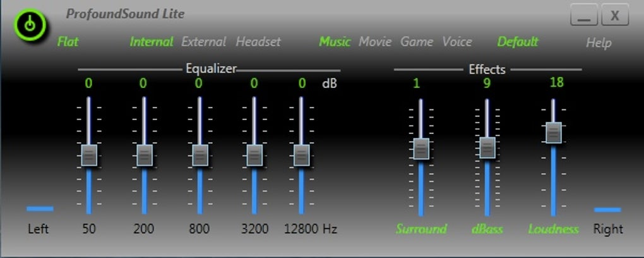Toggle the Loudness effect label
This screenshot has height=258, width=644.
[553, 229]
